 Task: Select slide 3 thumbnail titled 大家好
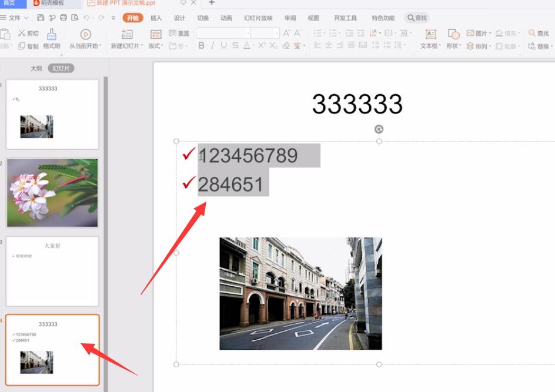pos(52,272)
